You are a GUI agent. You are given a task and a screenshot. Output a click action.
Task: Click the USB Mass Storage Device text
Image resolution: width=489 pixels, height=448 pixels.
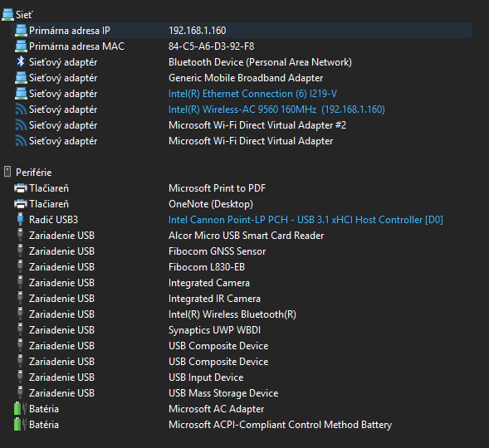pyautogui.click(x=223, y=393)
